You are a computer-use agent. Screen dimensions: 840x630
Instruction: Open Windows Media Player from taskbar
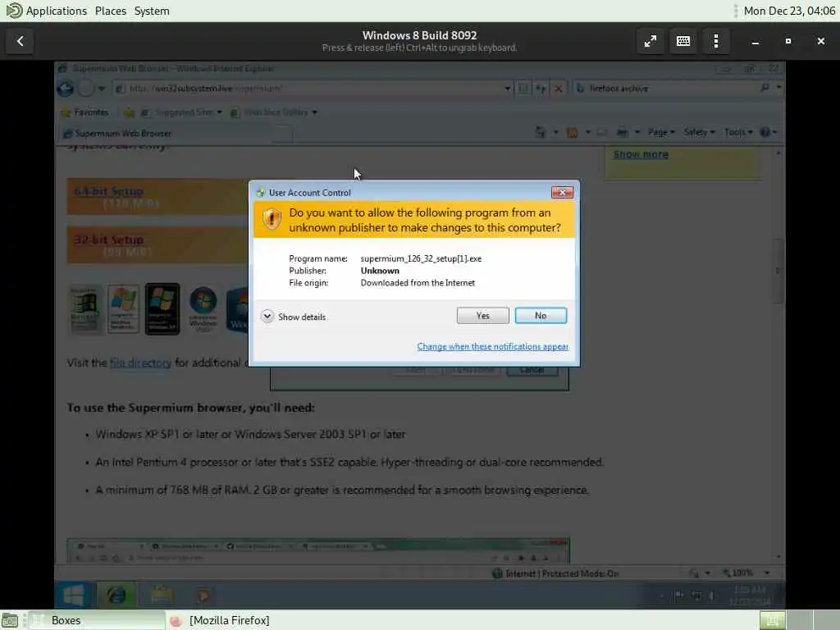tap(203, 596)
